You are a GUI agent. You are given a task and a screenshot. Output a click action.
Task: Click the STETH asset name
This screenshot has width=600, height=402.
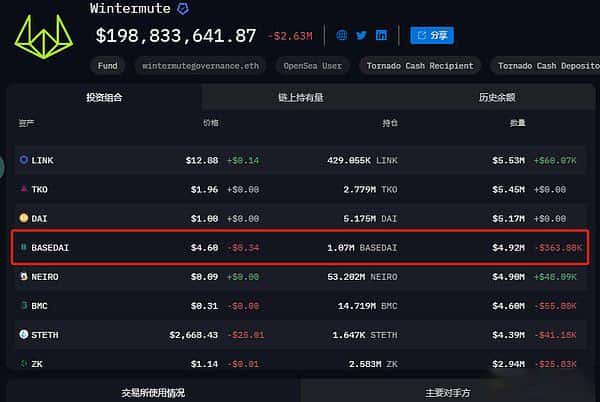[x=45, y=335]
